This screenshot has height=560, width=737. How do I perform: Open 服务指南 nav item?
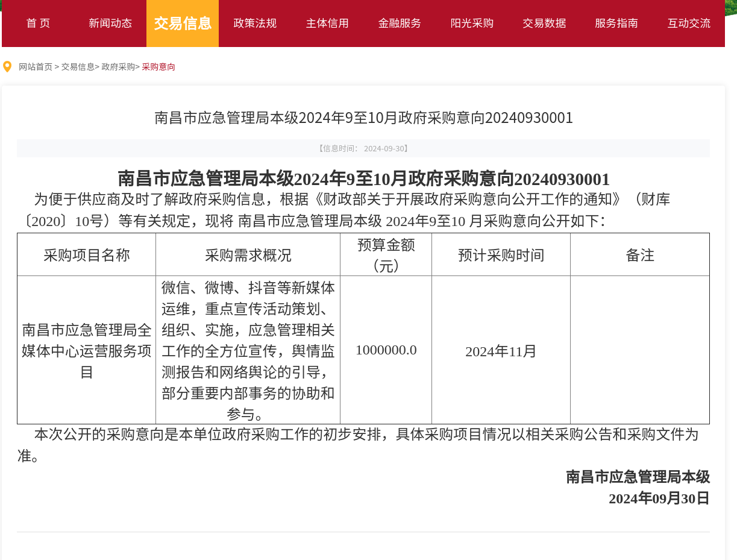pyautogui.click(x=616, y=24)
